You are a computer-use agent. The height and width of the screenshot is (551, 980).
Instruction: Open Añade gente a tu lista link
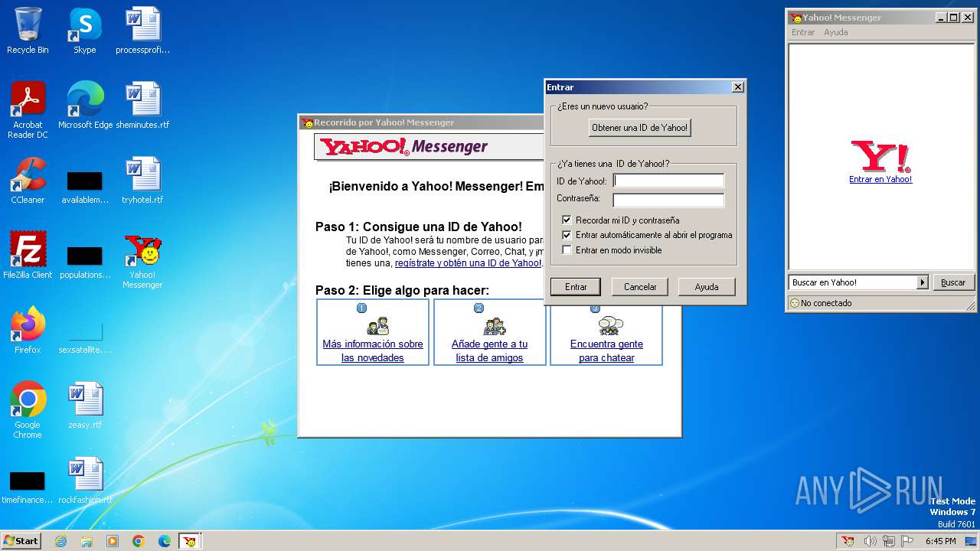[x=489, y=350]
